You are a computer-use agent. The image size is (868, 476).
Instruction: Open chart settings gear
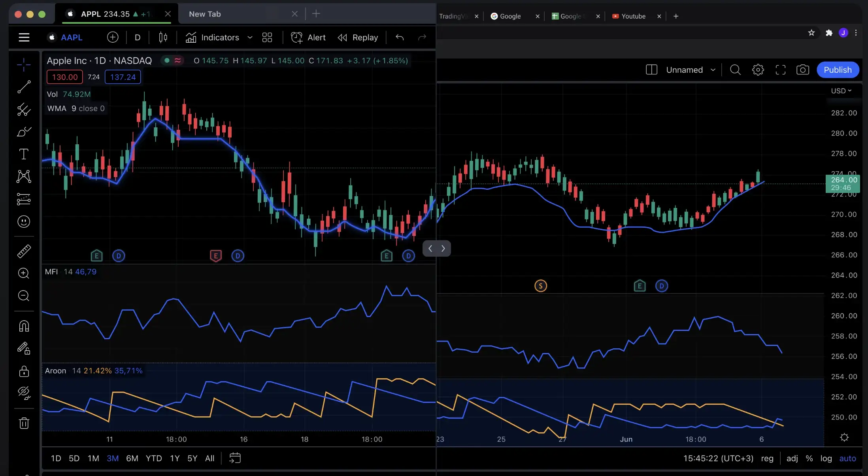[x=758, y=70]
